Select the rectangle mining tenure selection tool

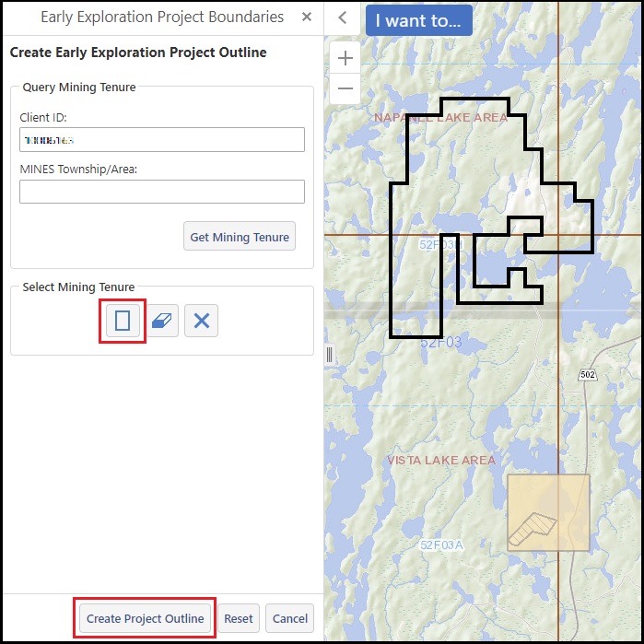123,321
